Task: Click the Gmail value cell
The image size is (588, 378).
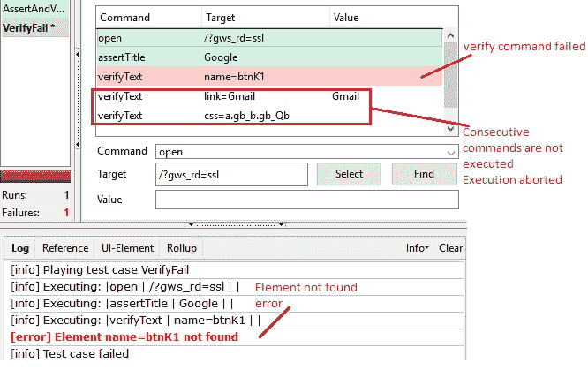Action: 346,96
